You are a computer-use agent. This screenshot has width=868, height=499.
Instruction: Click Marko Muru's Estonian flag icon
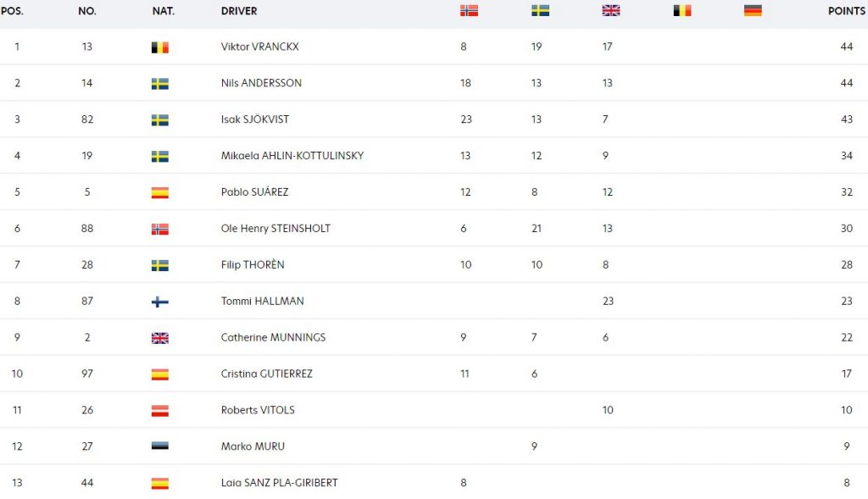coord(160,446)
